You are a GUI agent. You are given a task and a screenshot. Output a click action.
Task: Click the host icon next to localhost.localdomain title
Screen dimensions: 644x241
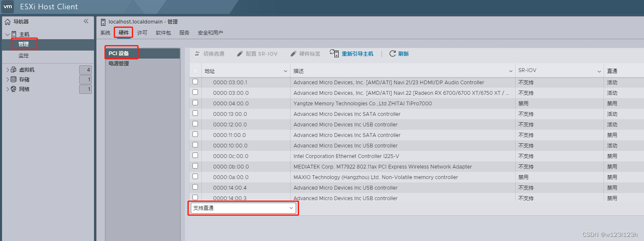point(103,22)
